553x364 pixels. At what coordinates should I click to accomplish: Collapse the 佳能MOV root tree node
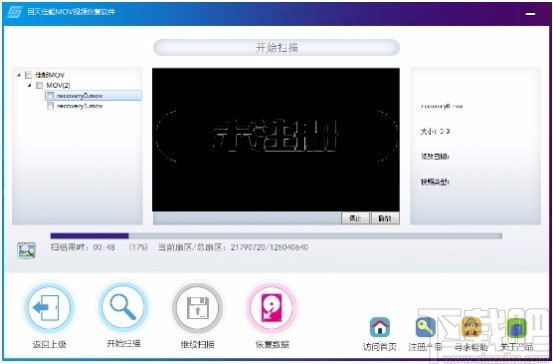[19, 75]
